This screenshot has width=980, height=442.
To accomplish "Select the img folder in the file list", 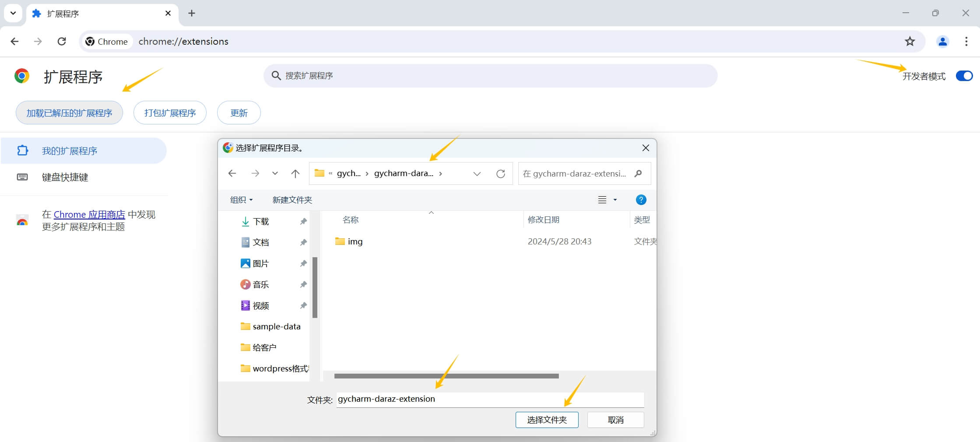I will (349, 241).
